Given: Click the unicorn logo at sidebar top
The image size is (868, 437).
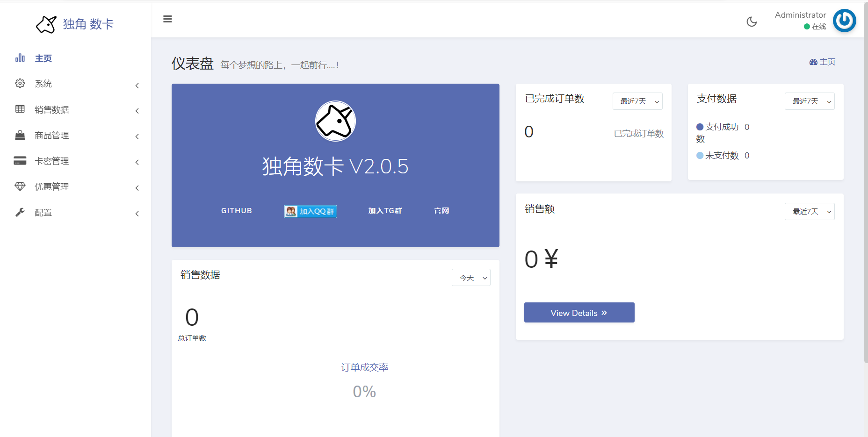Looking at the screenshot, I should tap(46, 24).
